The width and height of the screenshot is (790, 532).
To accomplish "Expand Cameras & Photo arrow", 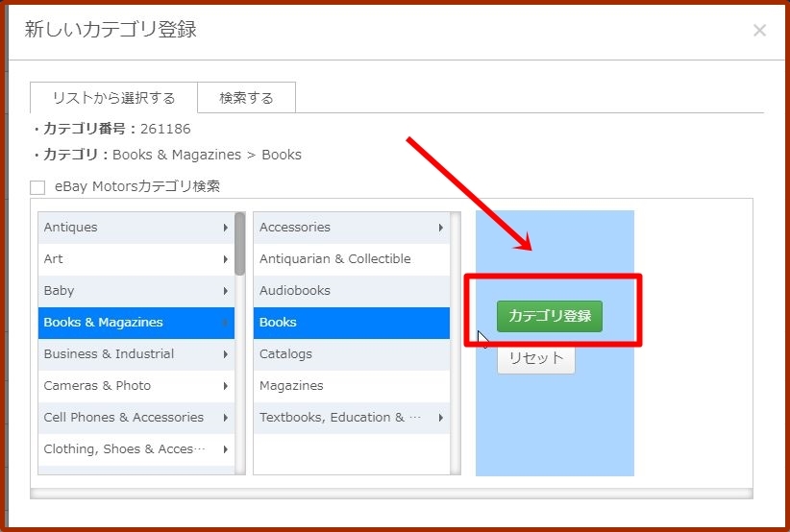I will click(x=226, y=386).
